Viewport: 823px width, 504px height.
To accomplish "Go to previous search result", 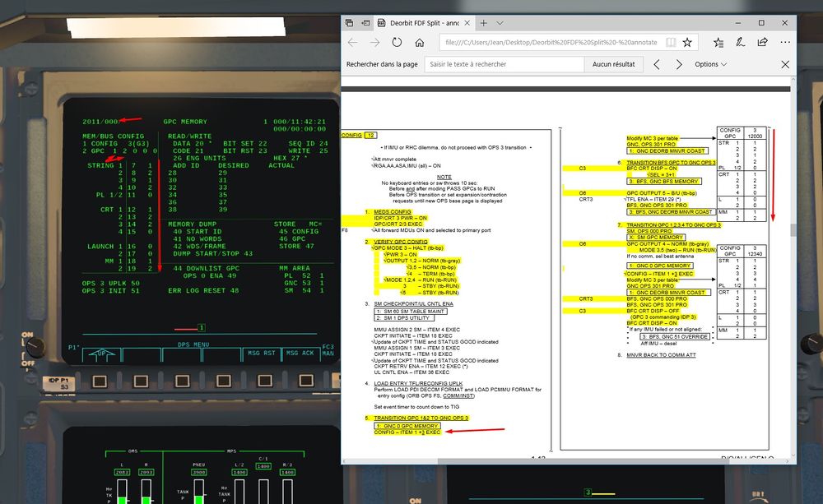I will 657,64.
